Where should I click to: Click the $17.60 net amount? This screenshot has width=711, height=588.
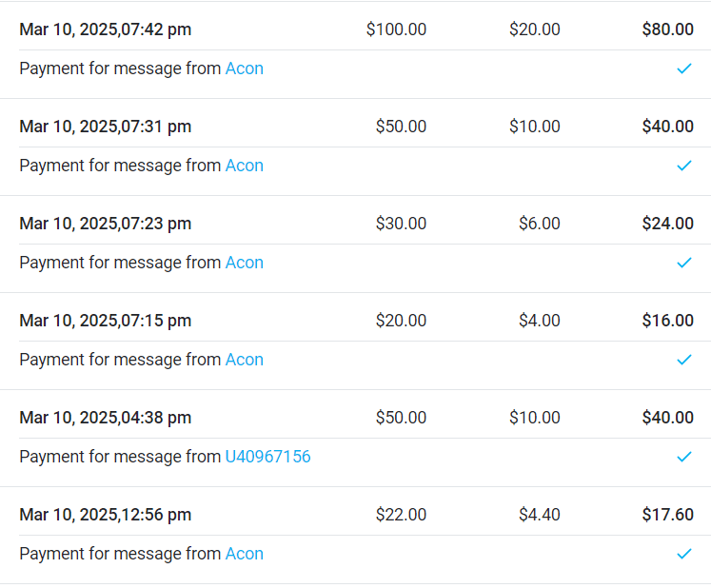[667, 515]
